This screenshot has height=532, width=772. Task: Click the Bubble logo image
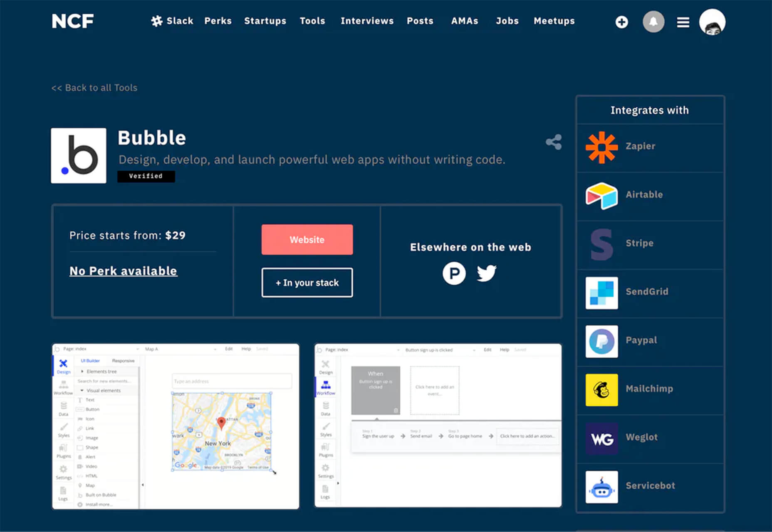79,155
